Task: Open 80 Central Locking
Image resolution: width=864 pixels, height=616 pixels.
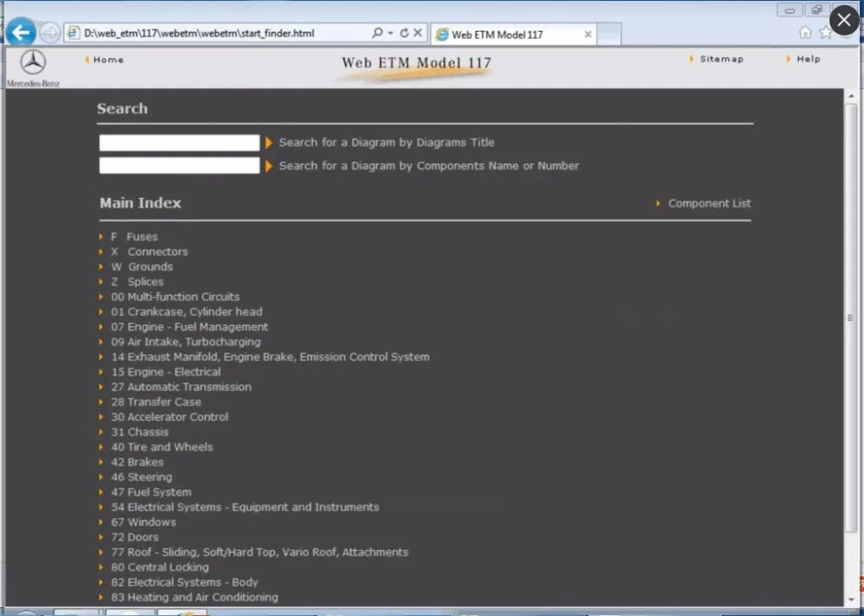Action: click(160, 567)
